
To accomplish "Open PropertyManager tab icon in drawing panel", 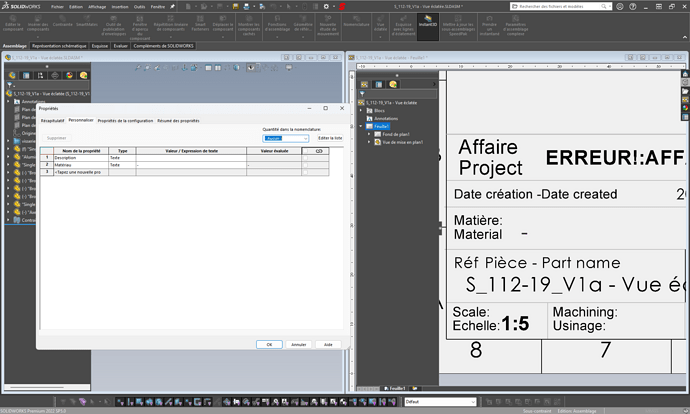I will (377, 83).
